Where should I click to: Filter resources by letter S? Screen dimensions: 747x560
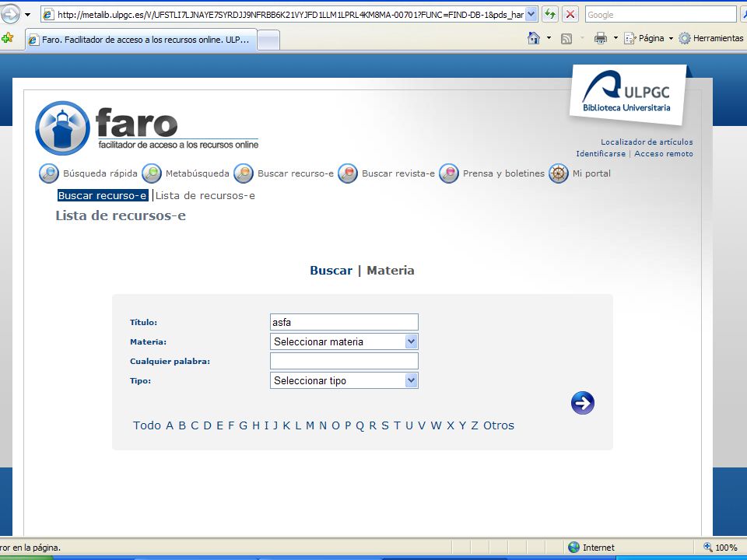pyautogui.click(x=385, y=425)
